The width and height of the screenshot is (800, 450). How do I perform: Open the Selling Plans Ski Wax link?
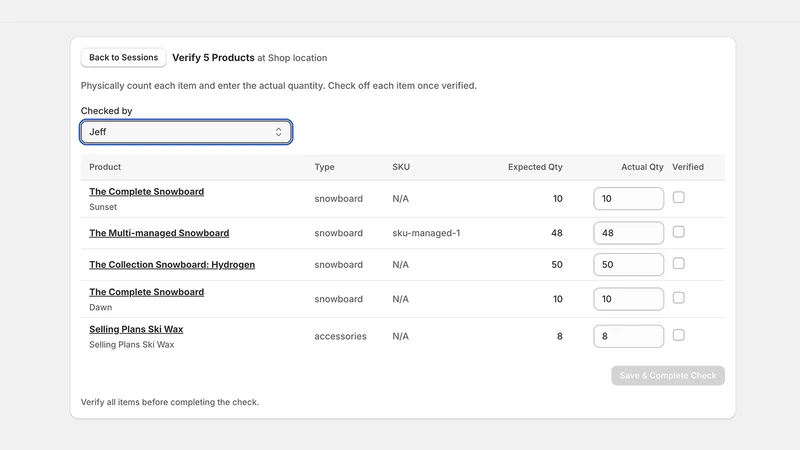pyautogui.click(x=136, y=330)
